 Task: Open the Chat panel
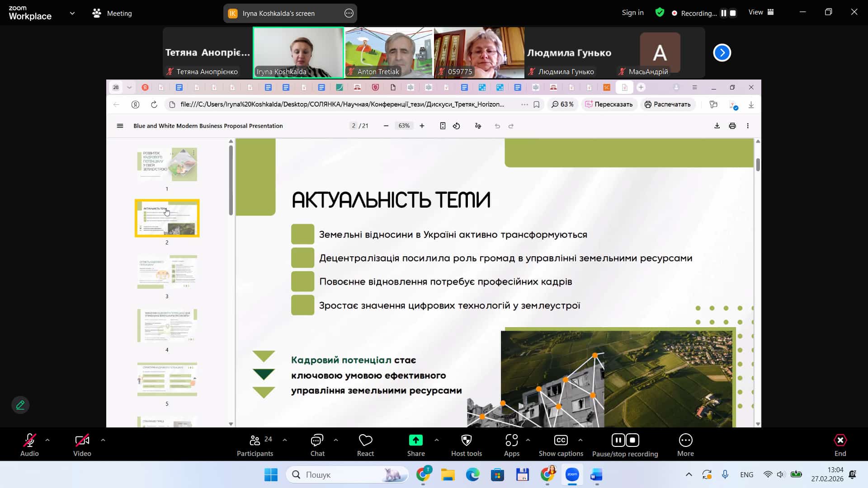coord(317,445)
